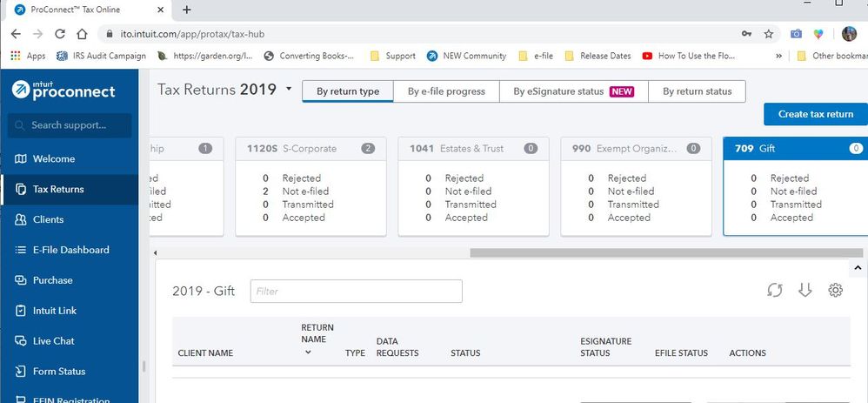
Task: Click the Data Requests column header
Action: 397,347
